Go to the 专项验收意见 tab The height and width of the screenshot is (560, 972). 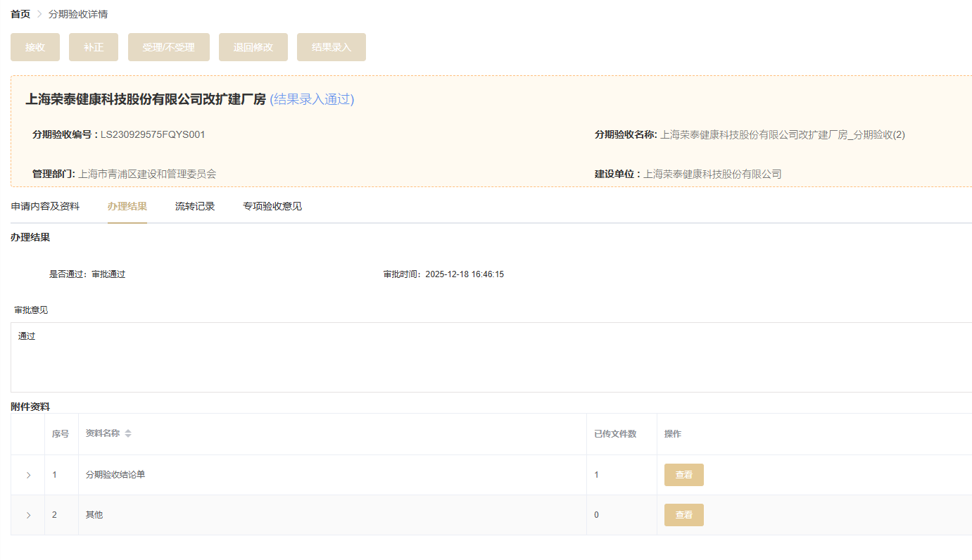click(x=272, y=206)
